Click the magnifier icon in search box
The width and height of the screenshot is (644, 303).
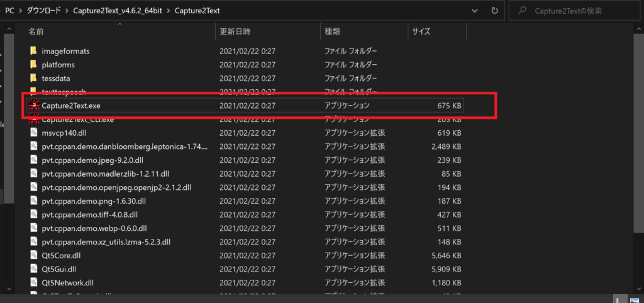(x=523, y=11)
